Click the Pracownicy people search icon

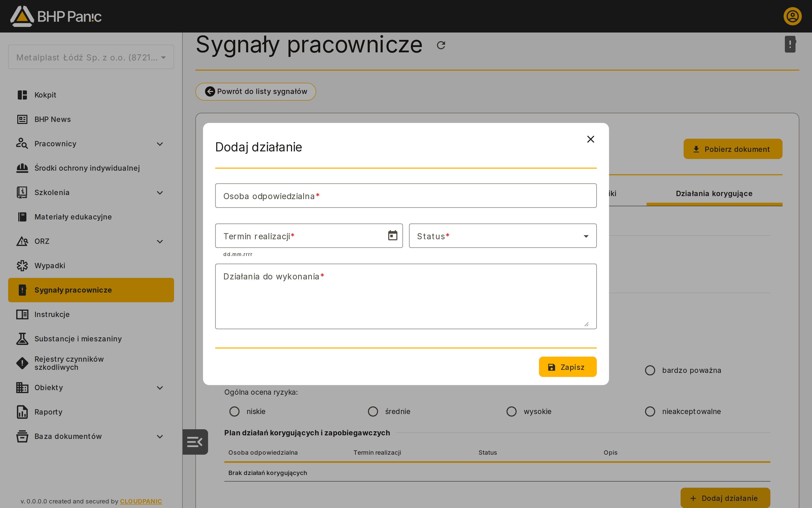pos(22,144)
